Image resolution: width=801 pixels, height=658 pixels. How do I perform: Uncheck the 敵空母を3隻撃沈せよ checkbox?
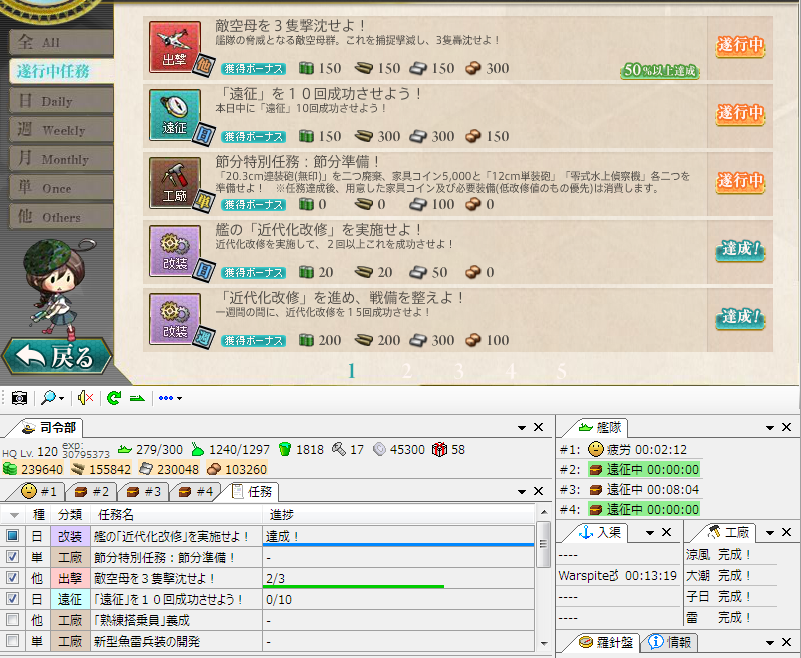[12, 577]
